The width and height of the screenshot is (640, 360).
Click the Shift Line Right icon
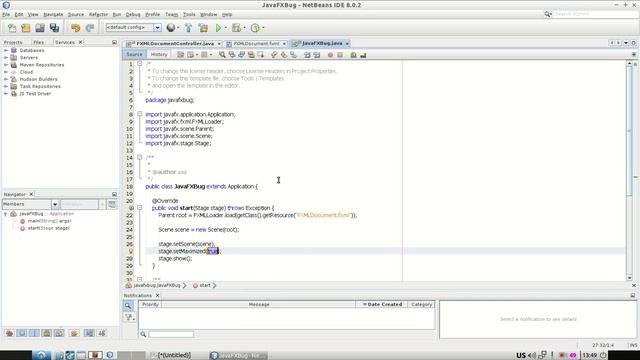[x=317, y=55]
